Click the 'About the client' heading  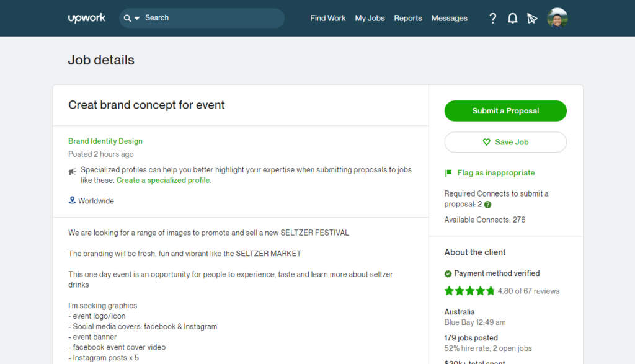tap(474, 252)
